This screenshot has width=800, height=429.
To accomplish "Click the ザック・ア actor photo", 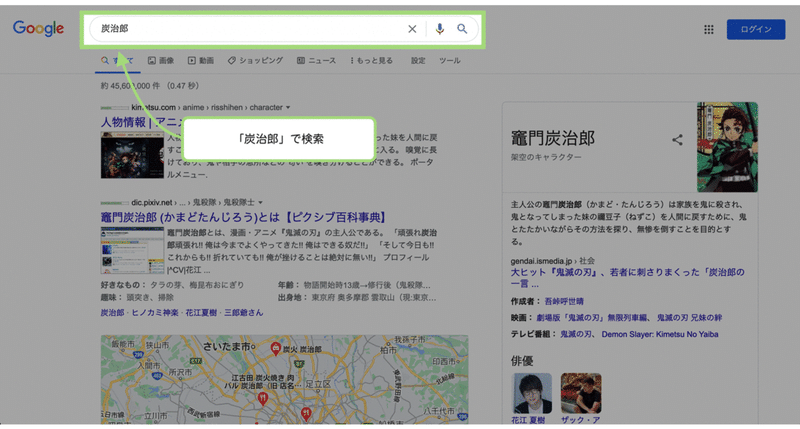I will click(x=581, y=393).
